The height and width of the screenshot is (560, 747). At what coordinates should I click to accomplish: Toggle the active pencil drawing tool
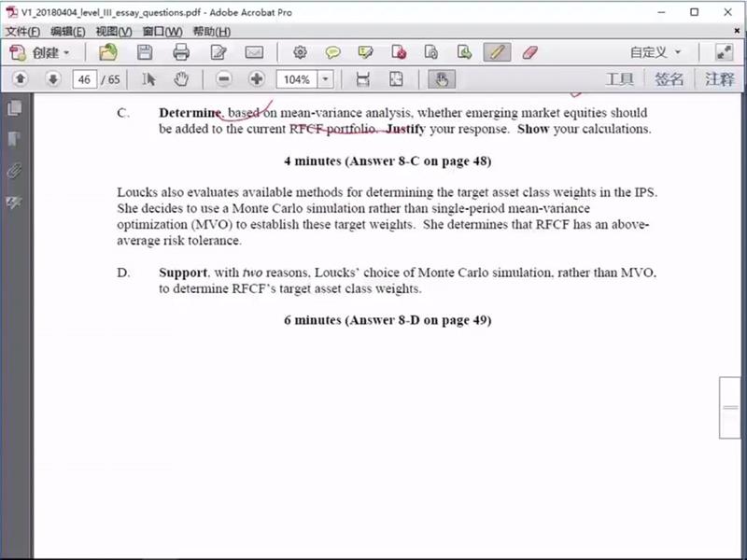point(497,52)
